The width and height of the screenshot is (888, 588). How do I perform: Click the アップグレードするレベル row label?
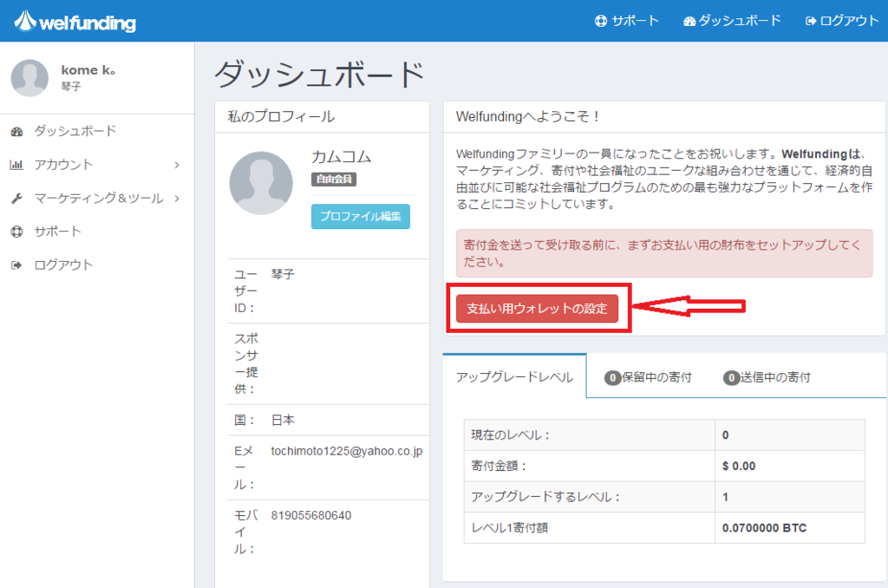pyautogui.click(x=546, y=497)
